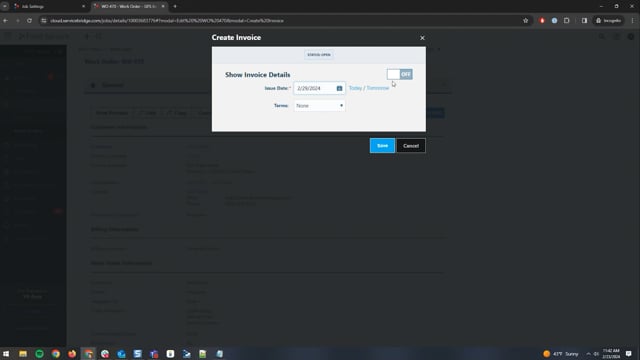640x360 pixels.
Task: Bookmark this page with the star icon
Action: (x=526, y=20)
